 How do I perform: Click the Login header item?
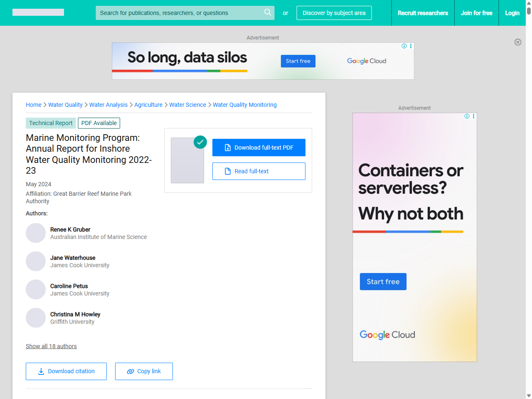pyautogui.click(x=512, y=13)
